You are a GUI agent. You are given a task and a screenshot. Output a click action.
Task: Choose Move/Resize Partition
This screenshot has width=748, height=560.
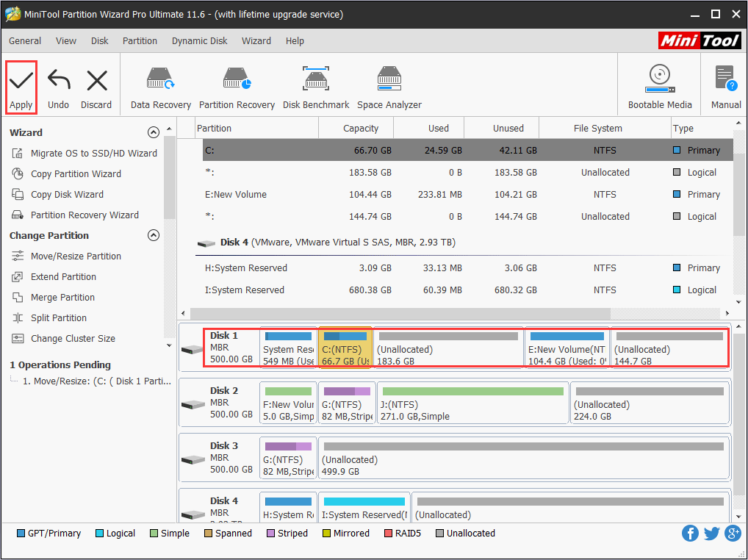pyautogui.click(x=67, y=256)
